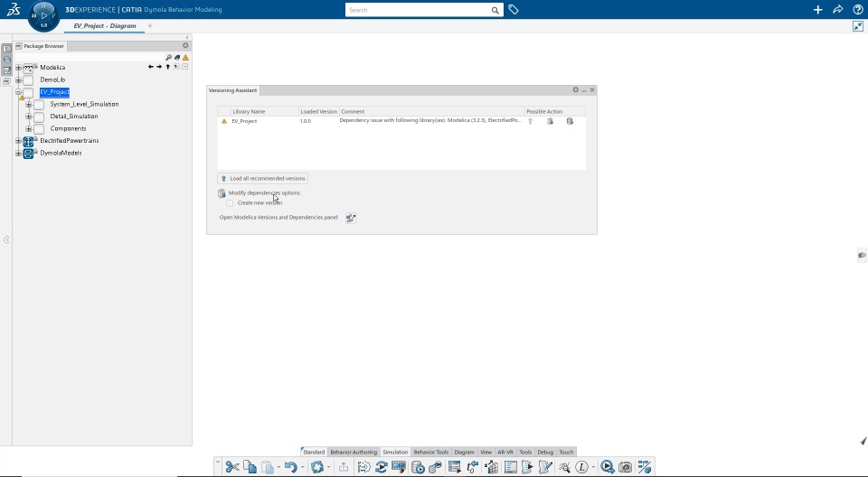Select DymolaModels in package tree
868x477 pixels.
pyautogui.click(x=61, y=153)
